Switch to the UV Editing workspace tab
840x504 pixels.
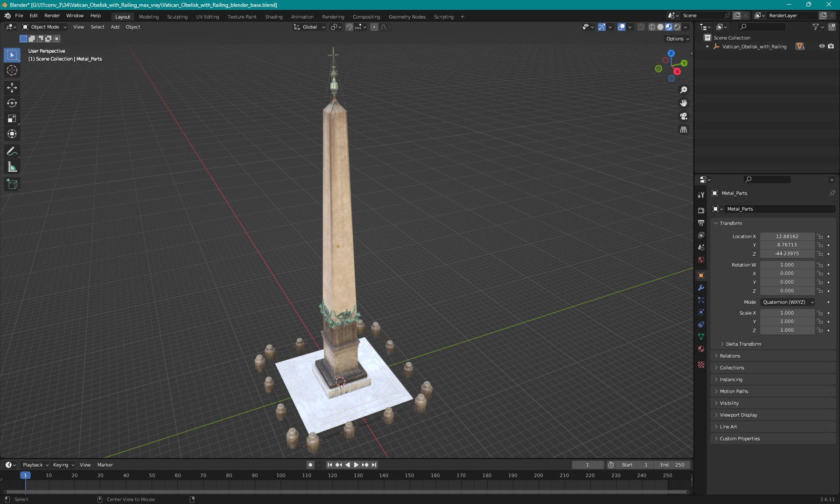point(207,17)
